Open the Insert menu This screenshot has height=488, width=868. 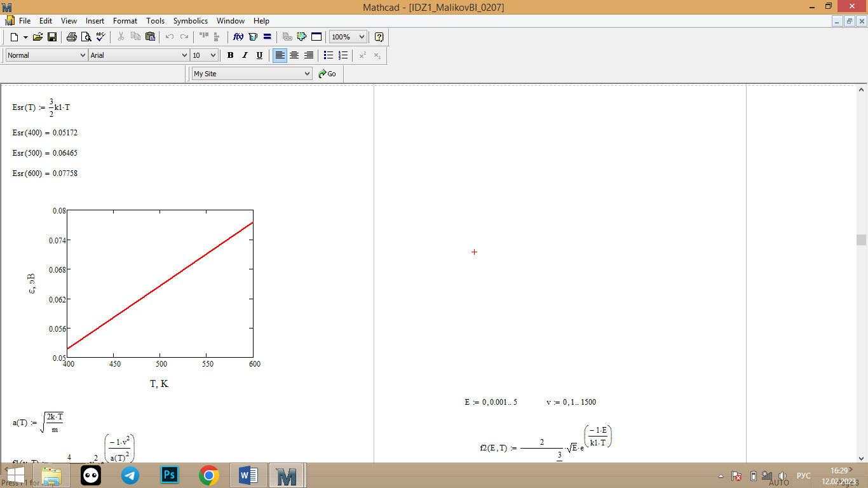[95, 21]
